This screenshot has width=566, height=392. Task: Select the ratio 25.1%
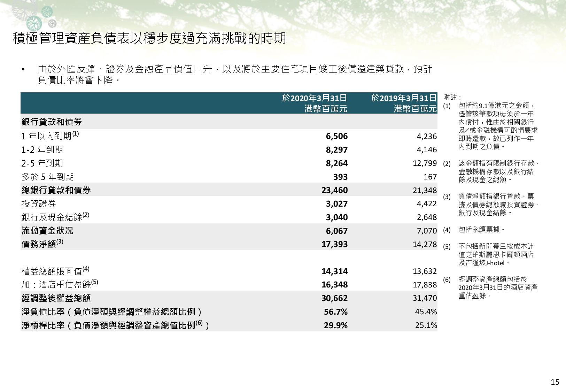point(426,325)
